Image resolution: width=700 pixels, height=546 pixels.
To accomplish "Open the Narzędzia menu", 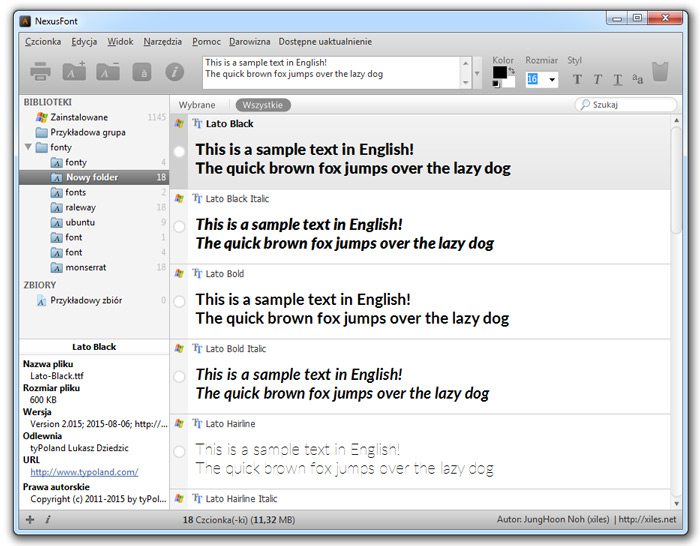I will (x=162, y=42).
